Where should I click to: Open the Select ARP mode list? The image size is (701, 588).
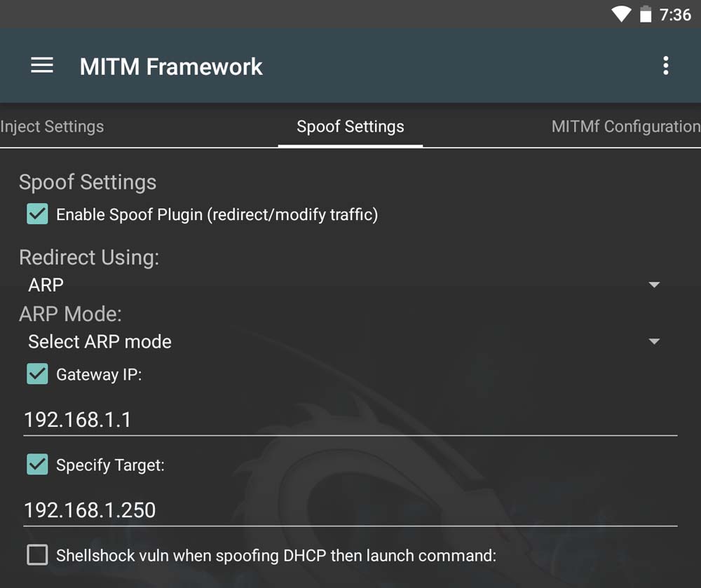[x=100, y=342]
